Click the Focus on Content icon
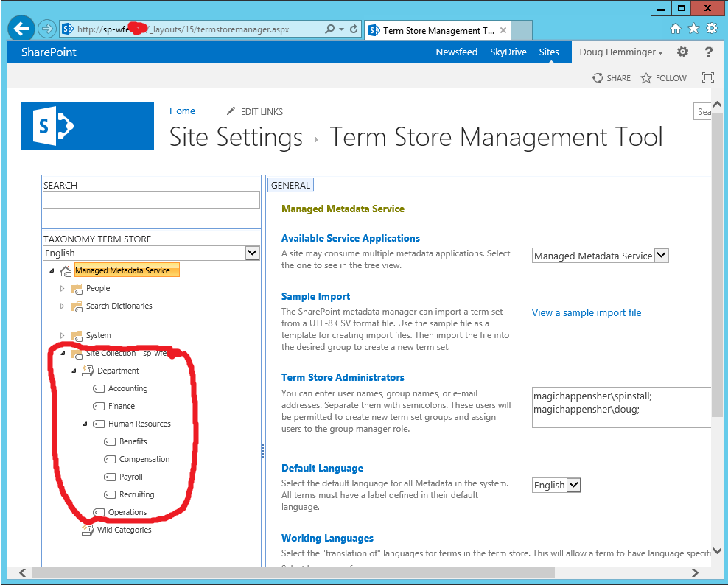Screen dimensions: 728x585 point(707,77)
